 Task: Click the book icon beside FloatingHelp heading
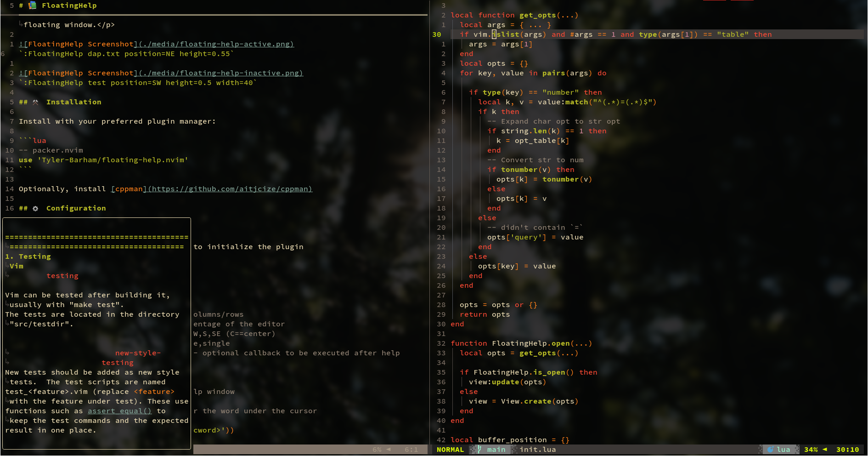32,6
